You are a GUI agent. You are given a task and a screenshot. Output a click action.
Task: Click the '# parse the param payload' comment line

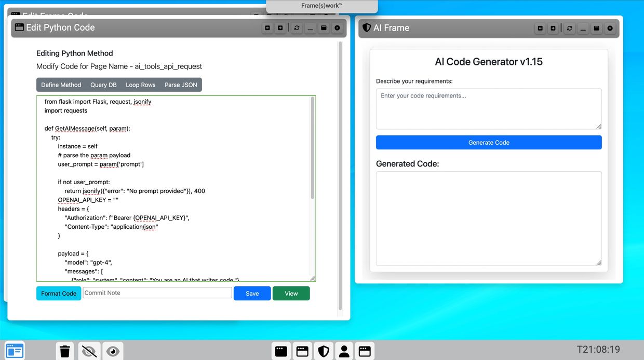click(x=94, y=155)
